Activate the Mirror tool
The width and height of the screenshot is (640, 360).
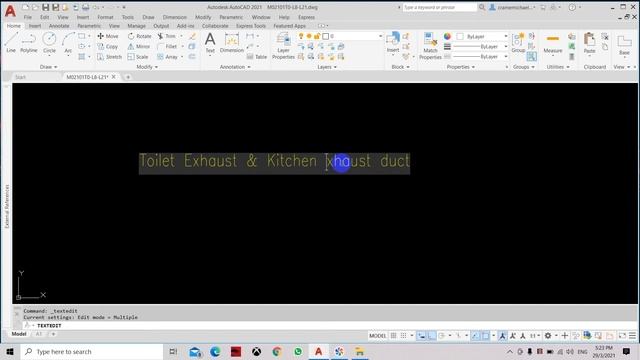click(x=139, y=47)
